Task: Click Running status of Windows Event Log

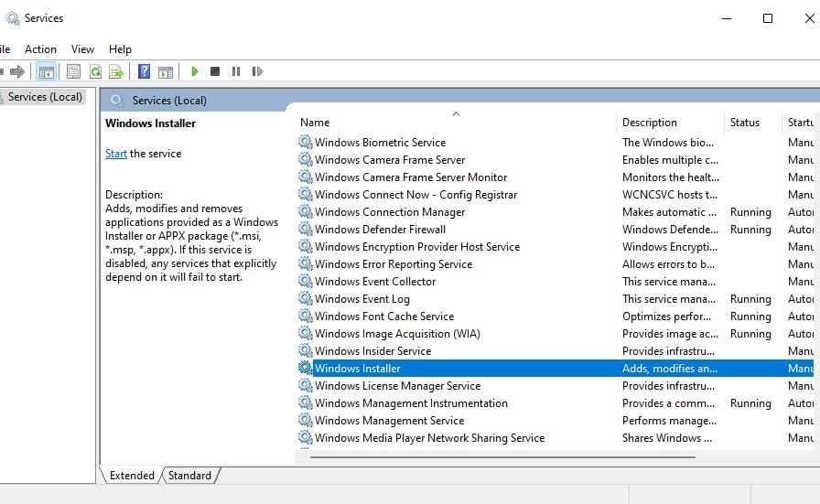Action: tap(750, 299)
